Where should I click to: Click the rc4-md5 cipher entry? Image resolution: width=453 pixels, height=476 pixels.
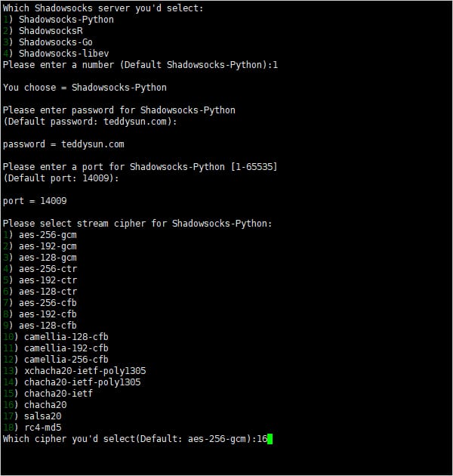click(x=42, y=428)
